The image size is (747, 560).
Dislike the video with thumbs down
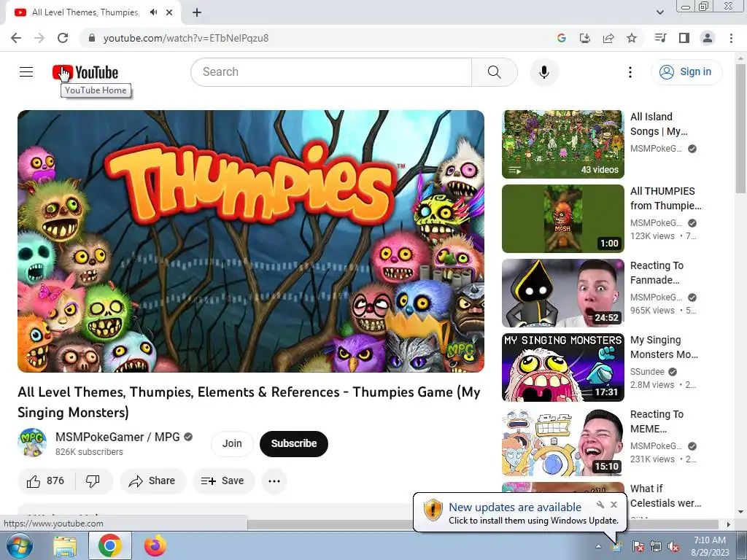[x=93, y=481]
